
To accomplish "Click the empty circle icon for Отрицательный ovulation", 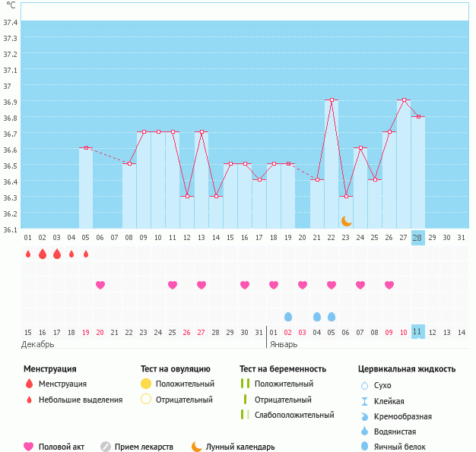I will coord(146,400).
